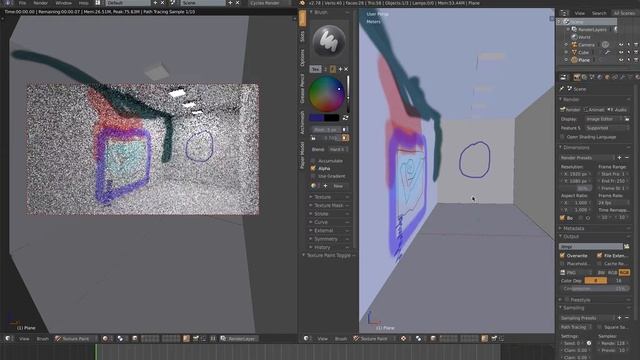
Task: Open the Cycles Render engine dropdown
Action: pos(267,3)
